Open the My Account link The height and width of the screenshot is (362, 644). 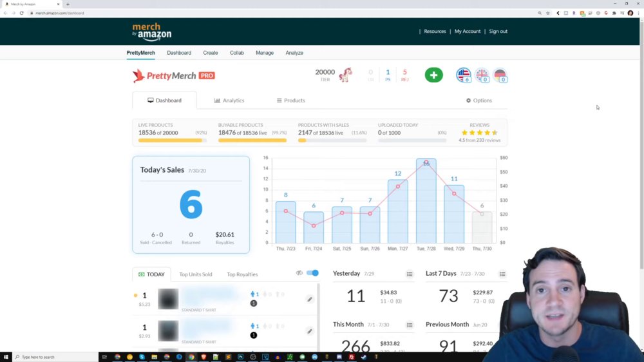coord(468,31)
